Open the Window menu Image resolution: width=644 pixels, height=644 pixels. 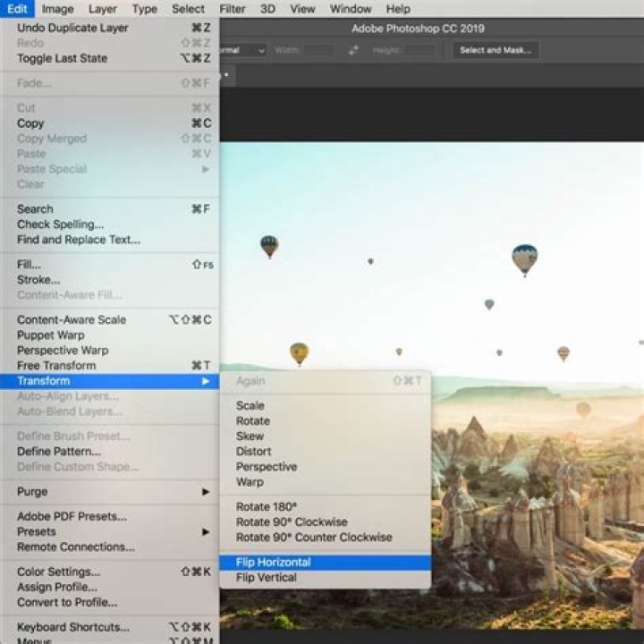click(x=351, y=9)
